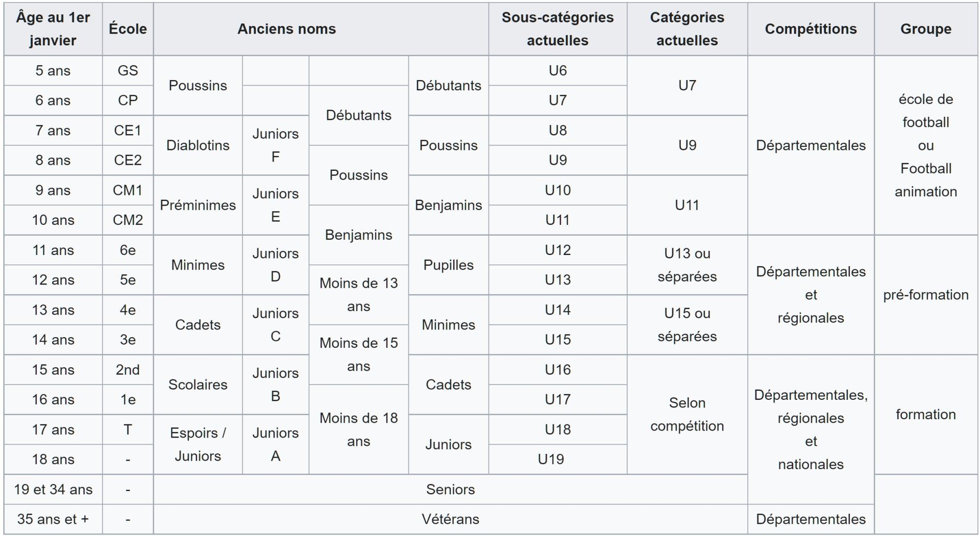
Task: Click the 'Catégories actuelles' header
Action: click(x=687, y=29)
